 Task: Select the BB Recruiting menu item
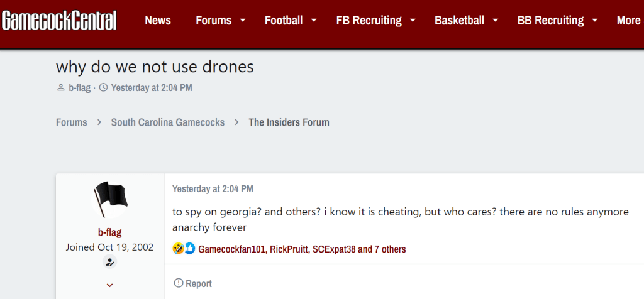point(550,21)
